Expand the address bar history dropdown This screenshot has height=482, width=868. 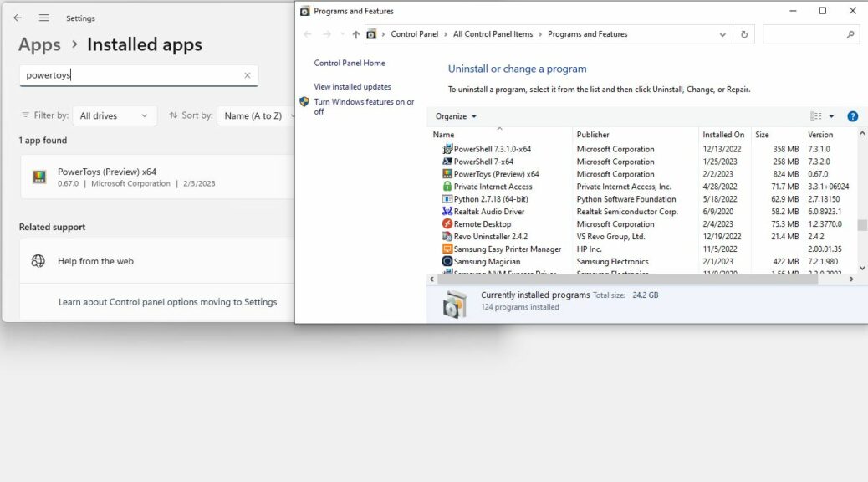722,34
